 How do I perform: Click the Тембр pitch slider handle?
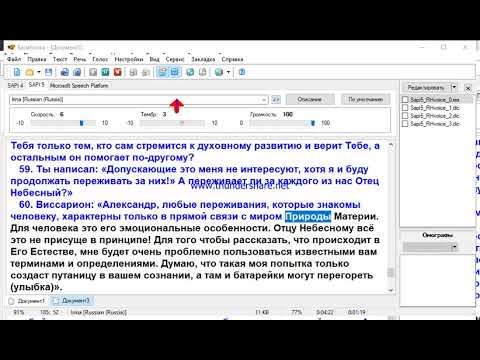(182, 123)
